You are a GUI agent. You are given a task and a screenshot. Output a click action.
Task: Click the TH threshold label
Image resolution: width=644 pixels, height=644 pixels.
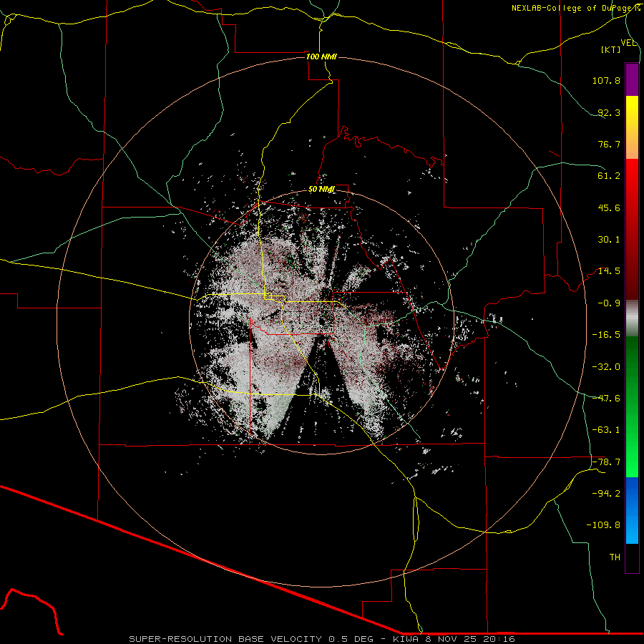click(x=615, y=557)
